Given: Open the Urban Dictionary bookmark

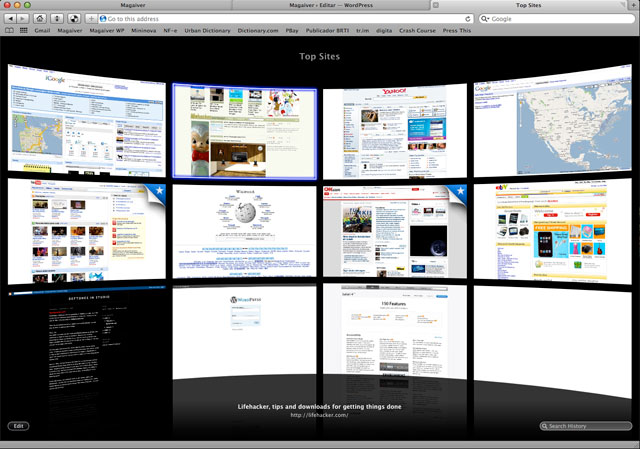Looking at the screenshot, I should [x=207, y=31].
